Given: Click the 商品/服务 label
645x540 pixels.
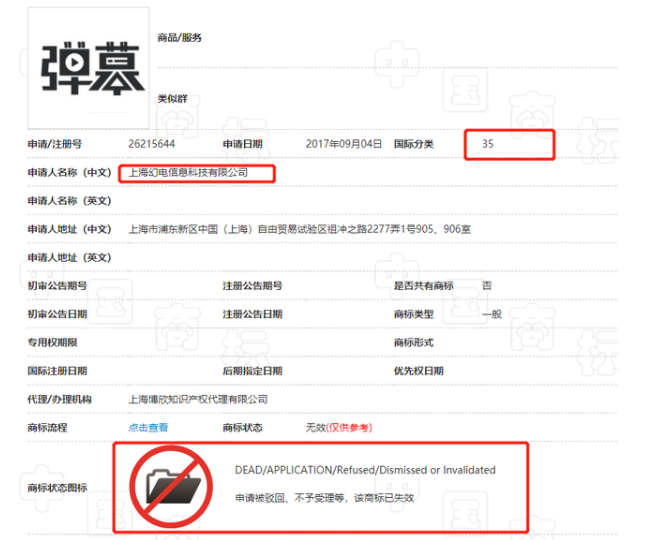Looking at the screenshot, I should [x=179, y=38].
